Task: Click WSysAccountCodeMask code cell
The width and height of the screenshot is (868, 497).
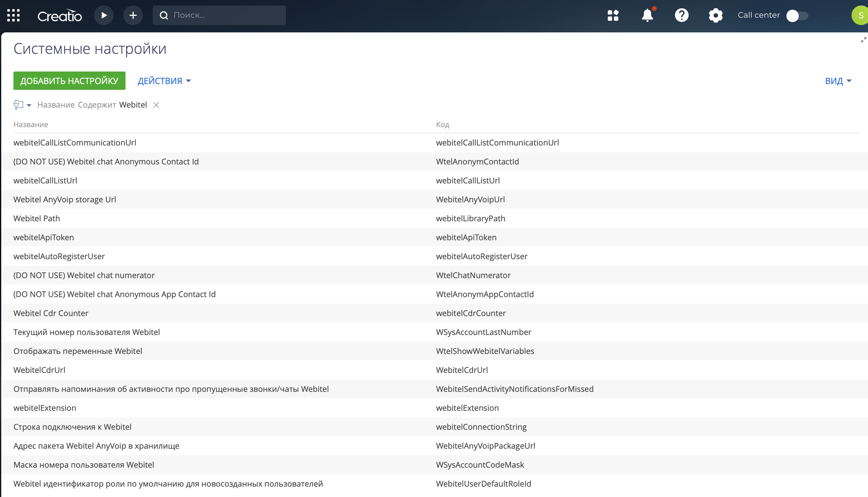Action: tap(480, 465)
